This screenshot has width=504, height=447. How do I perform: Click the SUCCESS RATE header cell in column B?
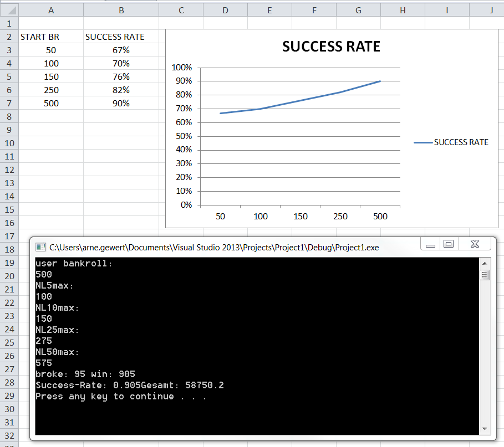pyautogui.click(x=121, y=37)
